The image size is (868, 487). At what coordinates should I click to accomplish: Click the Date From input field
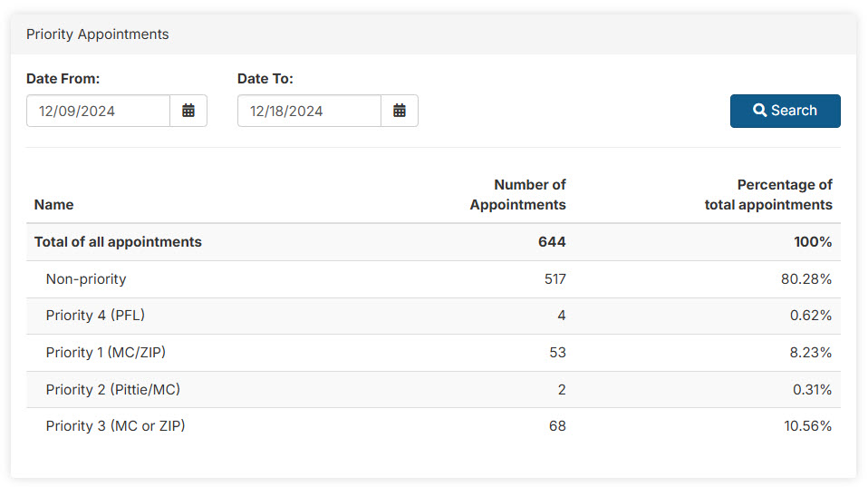pyautogui.click(x=98, y=111)
